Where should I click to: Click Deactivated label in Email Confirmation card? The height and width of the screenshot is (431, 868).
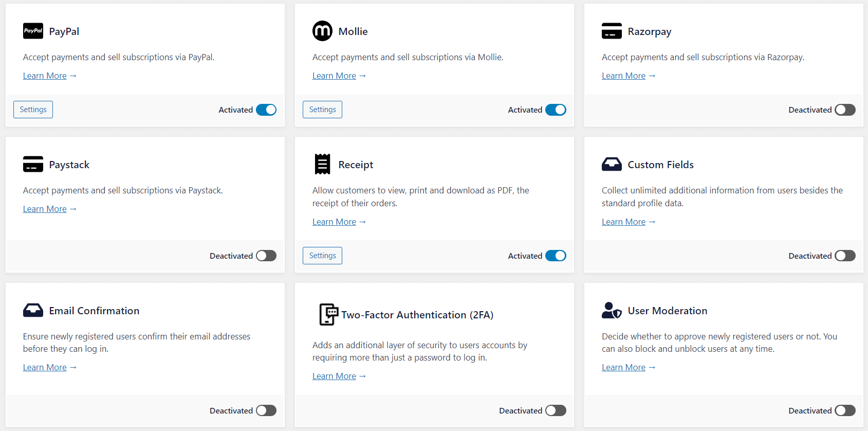point(231,410)
